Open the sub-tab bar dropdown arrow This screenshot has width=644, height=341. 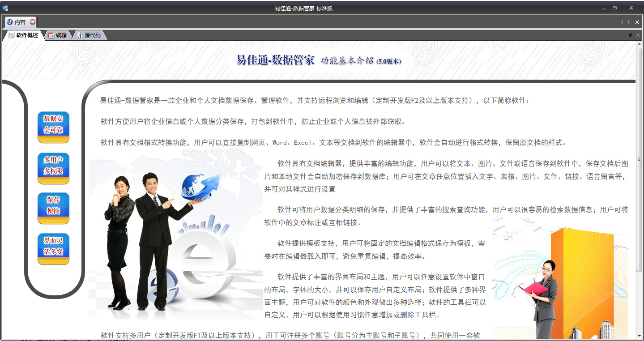[x=630, y=35]
